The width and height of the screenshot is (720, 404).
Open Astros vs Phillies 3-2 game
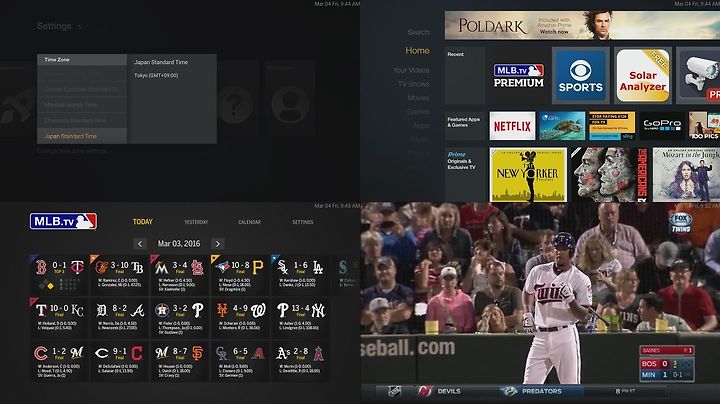(180, 318)
